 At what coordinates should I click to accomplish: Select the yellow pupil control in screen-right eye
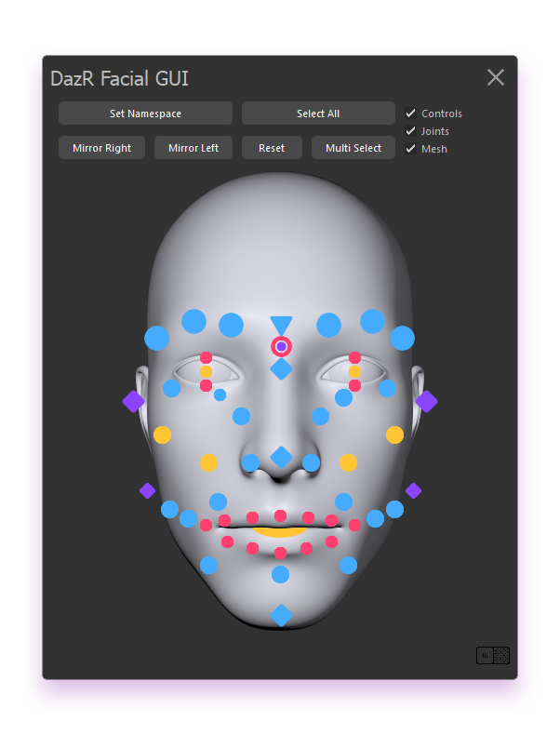click(x=354, y=372)
